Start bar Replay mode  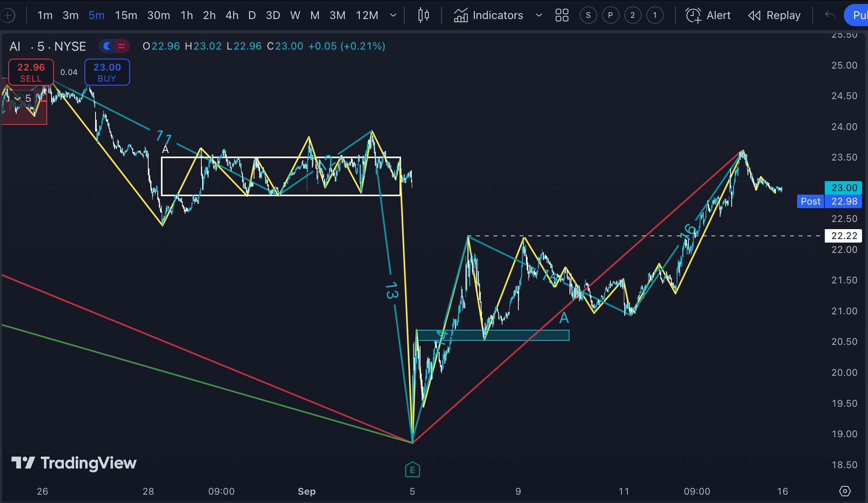coord(774,15)
